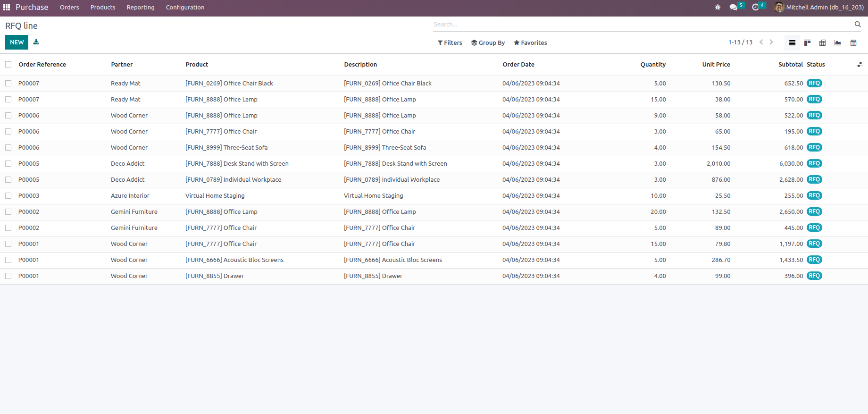The height and width of the screenshot is (414, 868).
Task: Open the Configuration menu
Action: [185, 7]
